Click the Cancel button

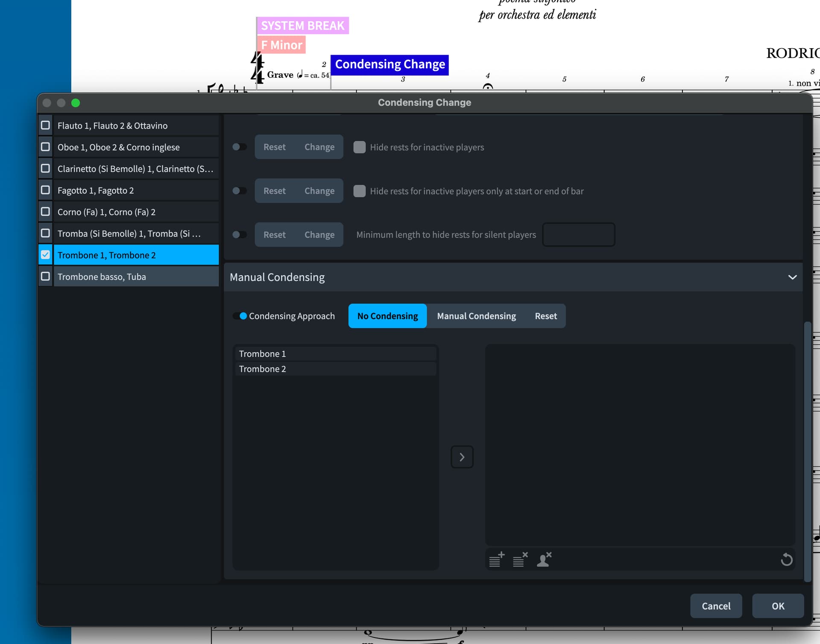716,606
